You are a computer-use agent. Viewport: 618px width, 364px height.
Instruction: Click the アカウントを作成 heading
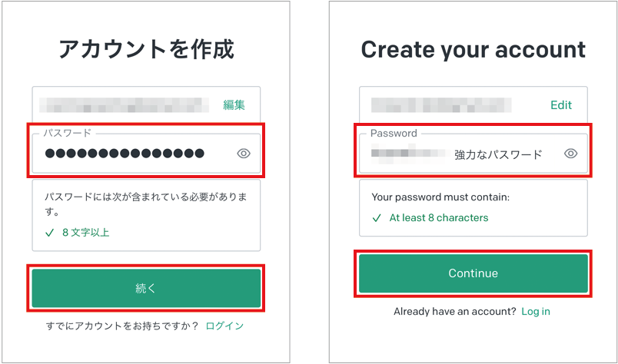[x=146, y=50]
